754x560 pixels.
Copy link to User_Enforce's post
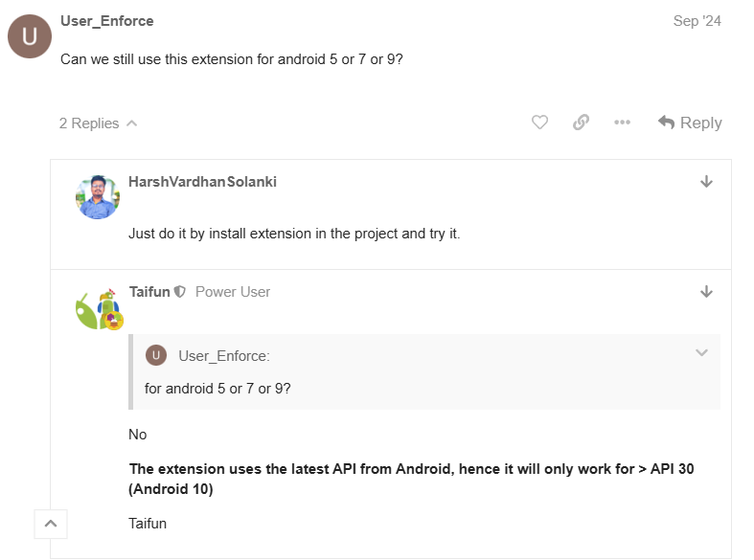[x=581, y=123]
